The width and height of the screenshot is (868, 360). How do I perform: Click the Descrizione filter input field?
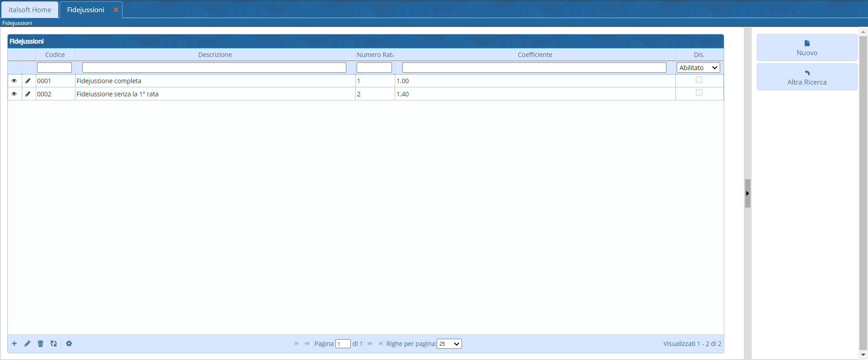pos(214,68)
